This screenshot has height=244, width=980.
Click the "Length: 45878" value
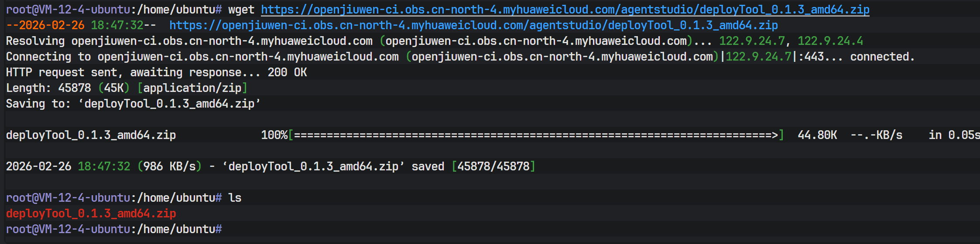click(x=74, y=88)
